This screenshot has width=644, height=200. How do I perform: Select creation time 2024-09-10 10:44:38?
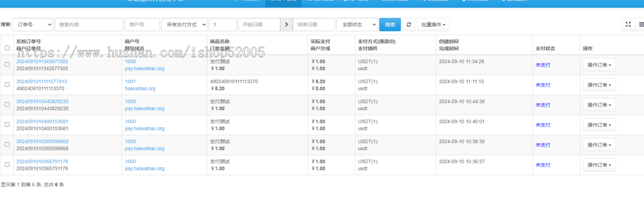462,101
